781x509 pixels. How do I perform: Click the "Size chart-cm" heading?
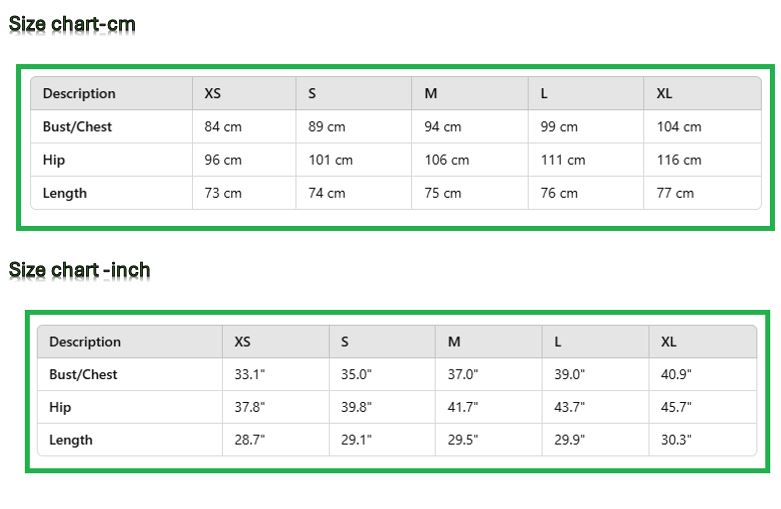pos(72,24)
